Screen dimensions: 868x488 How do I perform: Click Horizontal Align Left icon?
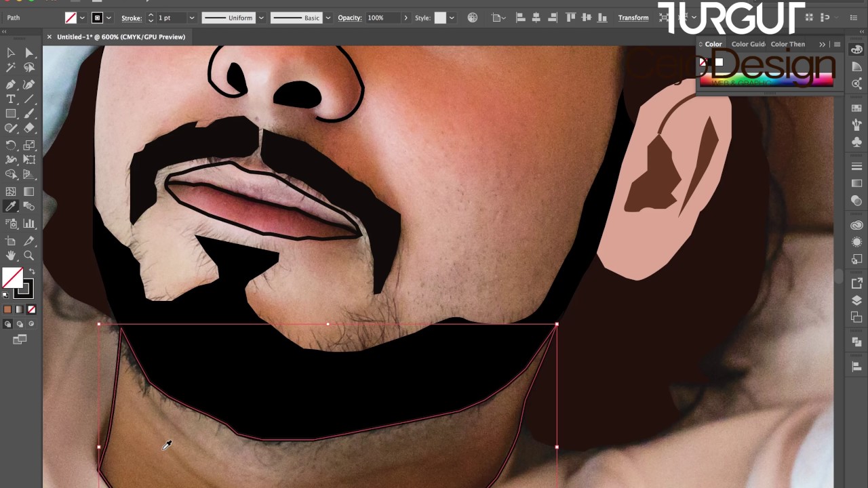coord(520,18)
